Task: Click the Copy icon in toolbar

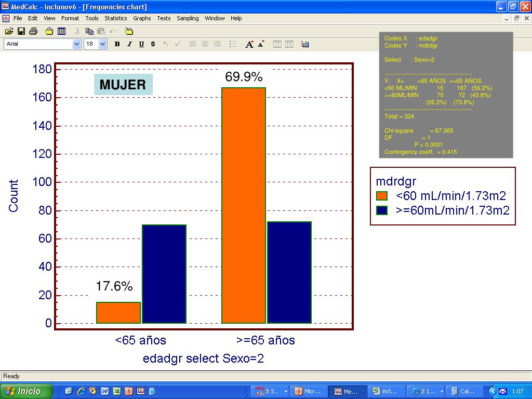Action: [89, 32]
